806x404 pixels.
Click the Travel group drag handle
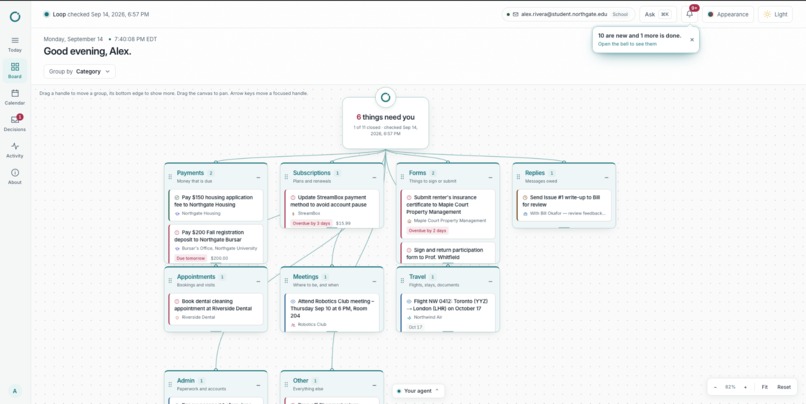402,280
